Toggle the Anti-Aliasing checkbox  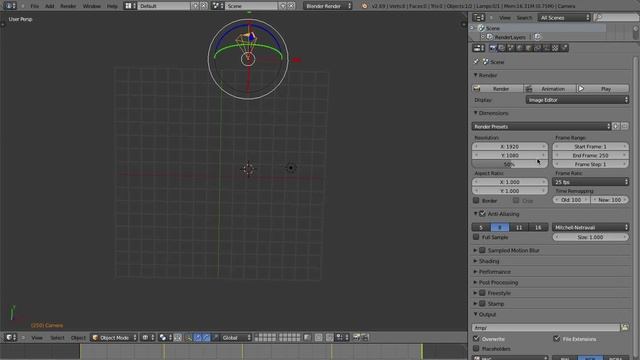coord(482,213)
